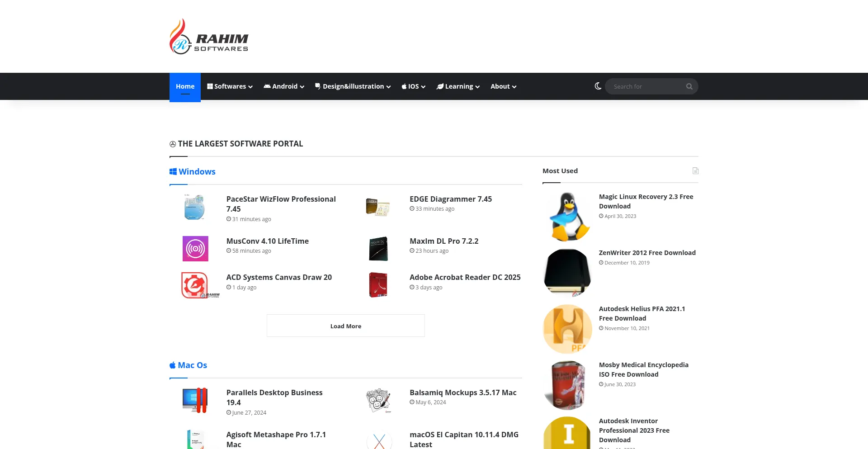
Task: Open Autodesk Inventor Professional 2023 Free Download
Action: (634, 430)
